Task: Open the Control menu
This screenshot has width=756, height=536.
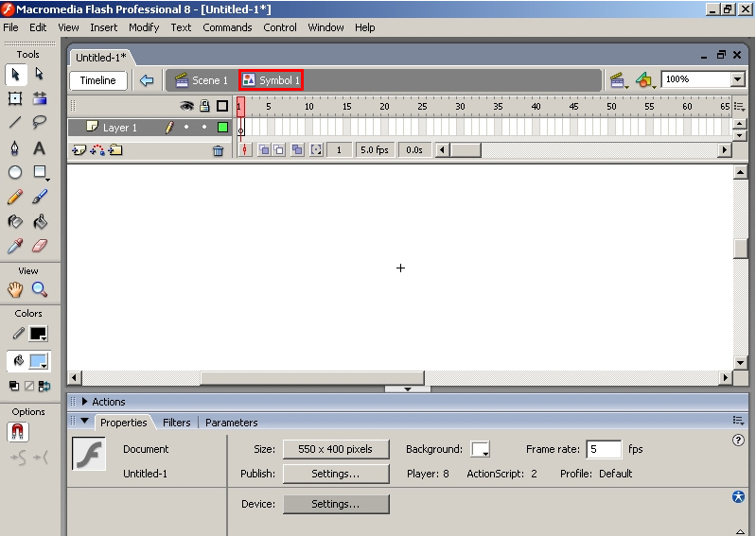Action: click(x=280, y=27)
